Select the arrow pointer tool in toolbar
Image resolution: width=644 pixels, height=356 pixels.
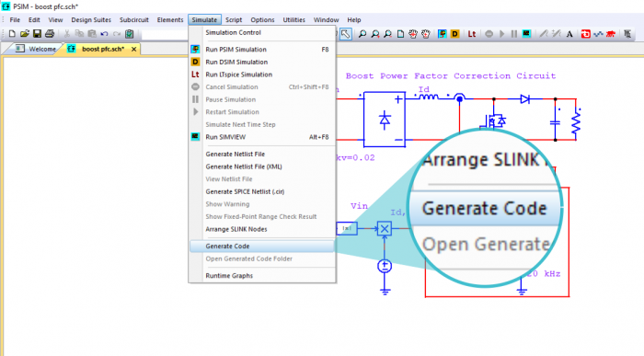[x=346, y=34]
